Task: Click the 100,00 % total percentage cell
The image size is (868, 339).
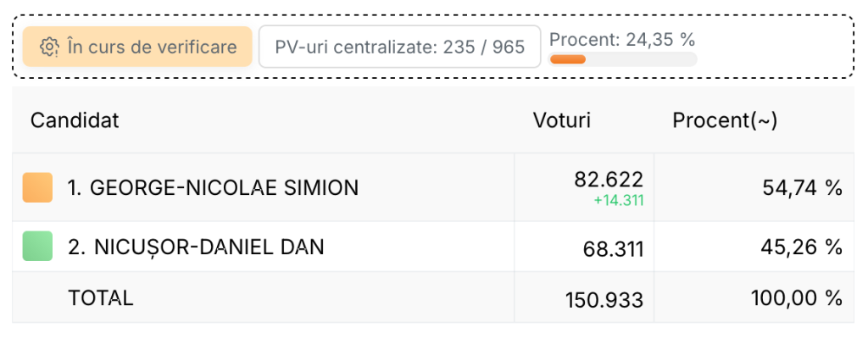Action: click(x=797, y=298)
